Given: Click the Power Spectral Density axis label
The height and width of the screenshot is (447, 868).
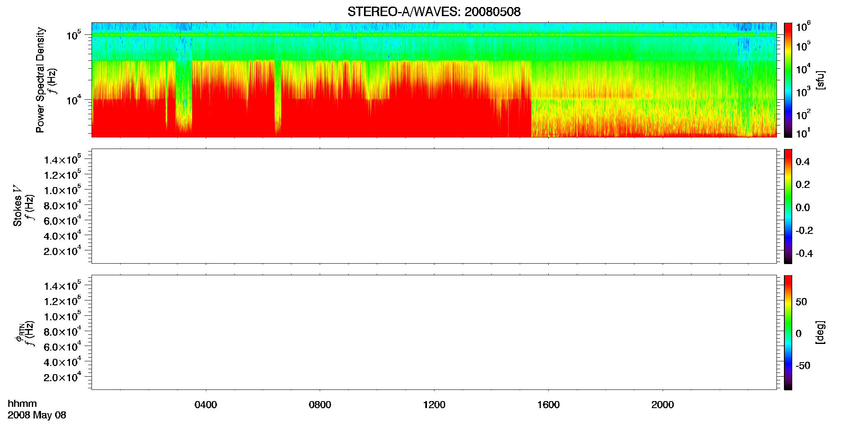Looking at the screenshot, I should [40, 80].
